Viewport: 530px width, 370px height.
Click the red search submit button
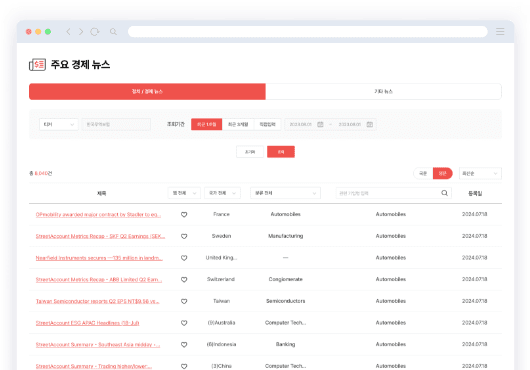click(281, 152)
